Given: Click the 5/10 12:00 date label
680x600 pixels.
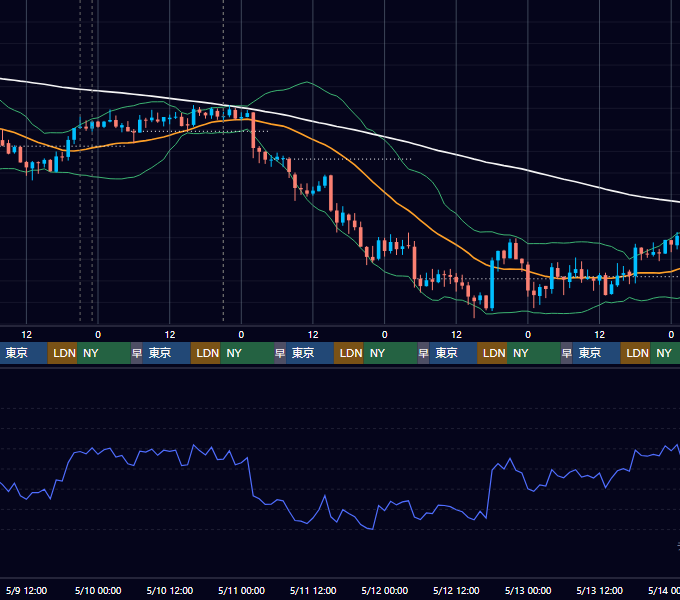Looking at the screenshot, I should click(170, 590).
